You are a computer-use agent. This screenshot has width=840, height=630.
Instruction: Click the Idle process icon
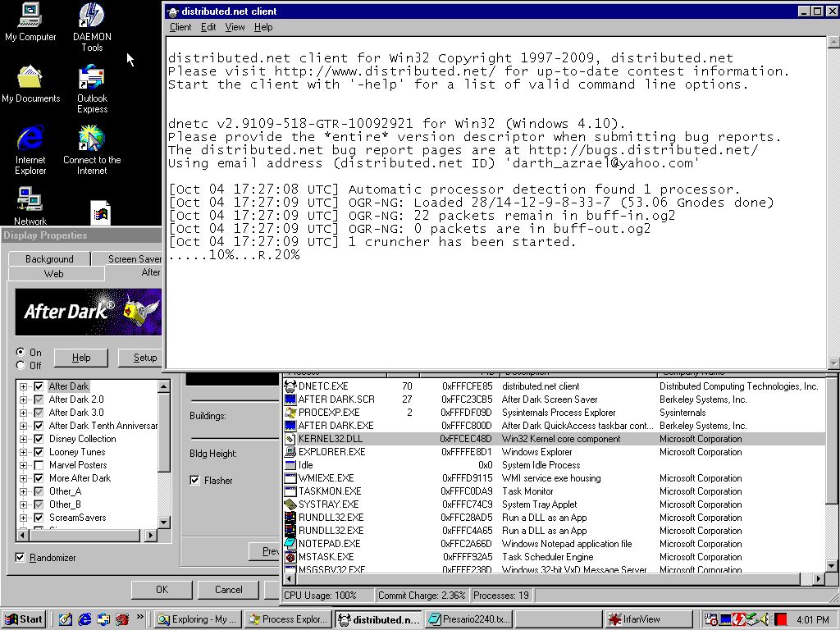(x=290, y=465)
